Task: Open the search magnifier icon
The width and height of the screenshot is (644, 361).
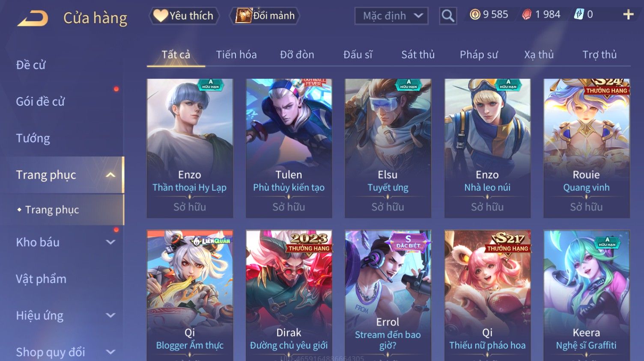Action: pyautogui.click(x=448, y=16)
